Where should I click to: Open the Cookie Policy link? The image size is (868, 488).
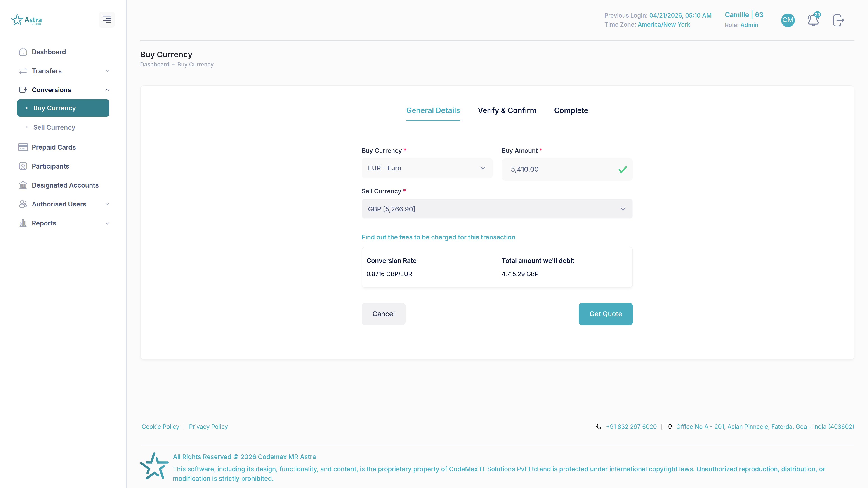click(x=160, y=427)
